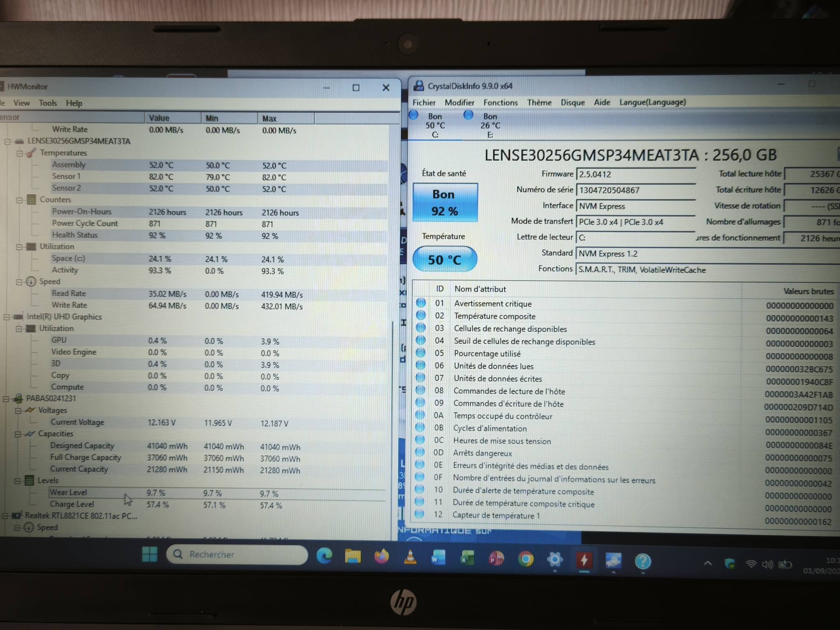Screen dimensions: 840x630
Task: Open File Explorer from the taskbar
Action: pos(353,557)
